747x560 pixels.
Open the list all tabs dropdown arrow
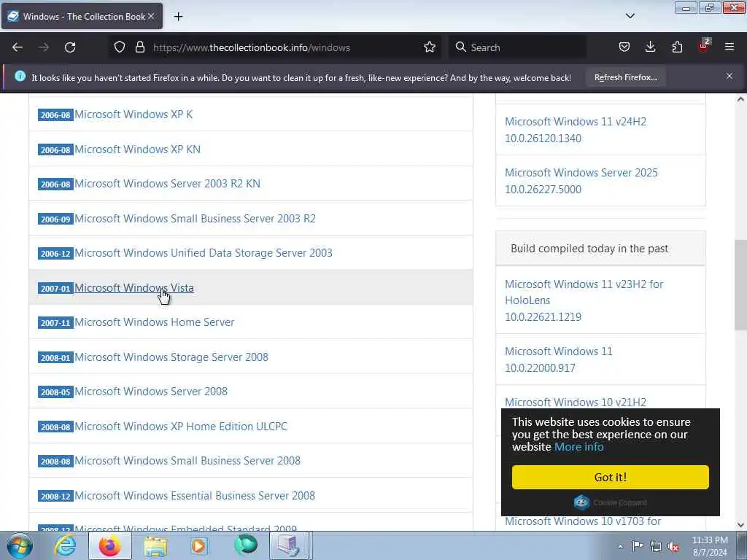630,16
